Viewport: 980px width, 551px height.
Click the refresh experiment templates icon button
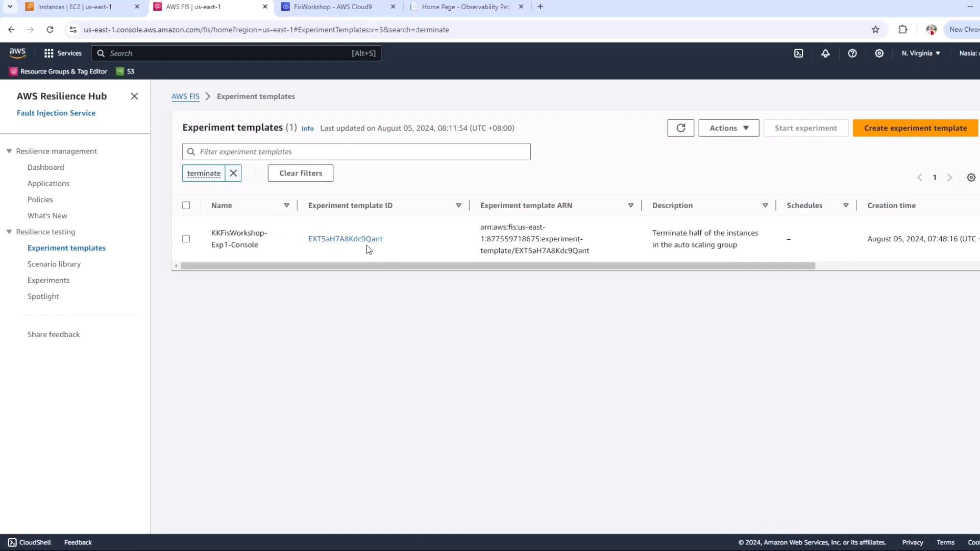pyautogui.click(x=680, y=128)
